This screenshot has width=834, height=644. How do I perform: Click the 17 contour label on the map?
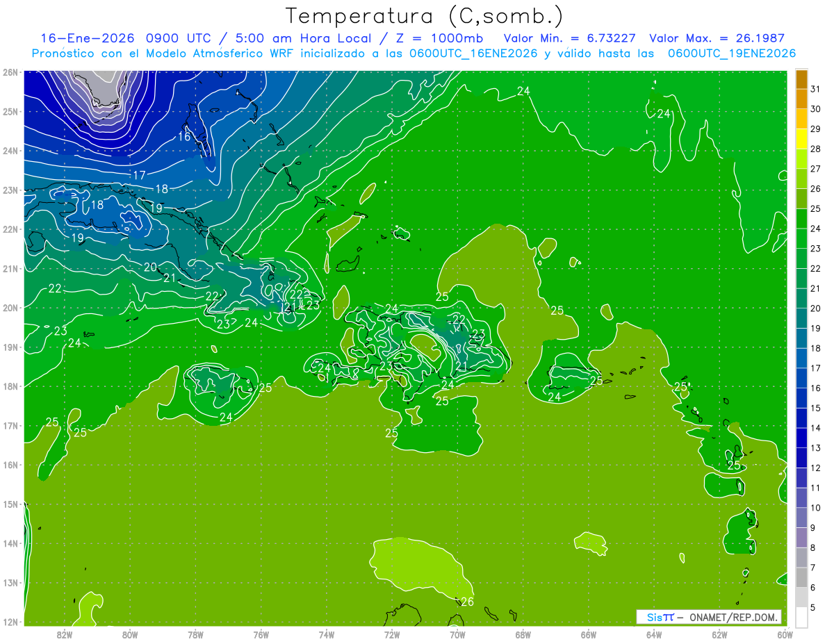139,175
